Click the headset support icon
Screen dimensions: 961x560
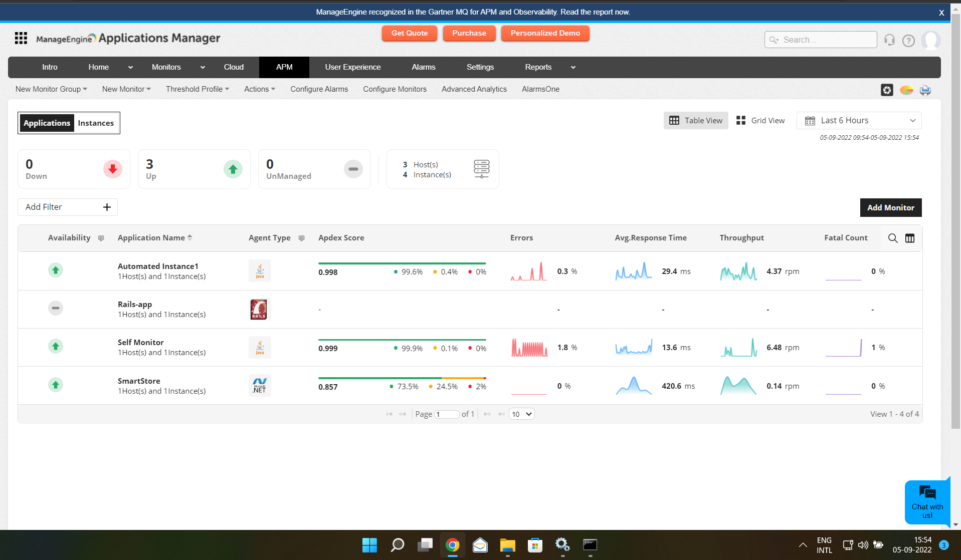click(x=889, y=40)
